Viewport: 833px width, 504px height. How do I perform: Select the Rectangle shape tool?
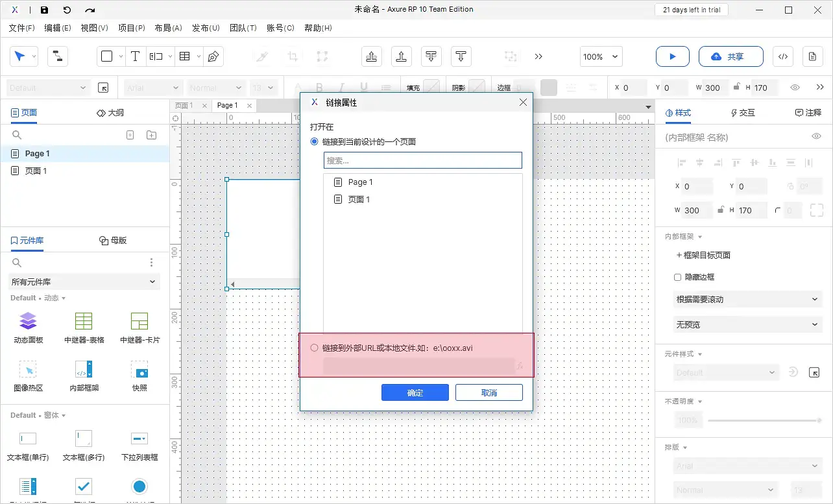(108, 56)
